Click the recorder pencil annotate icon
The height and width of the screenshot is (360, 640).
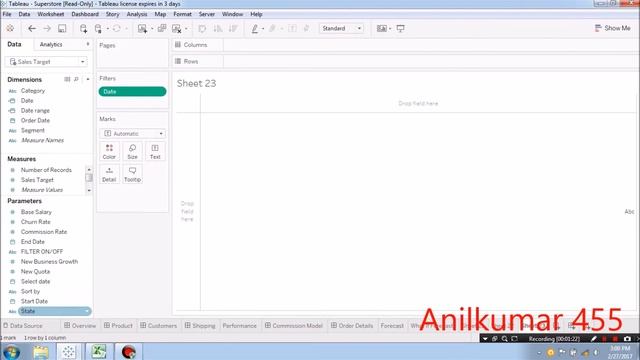coord(593,339)
